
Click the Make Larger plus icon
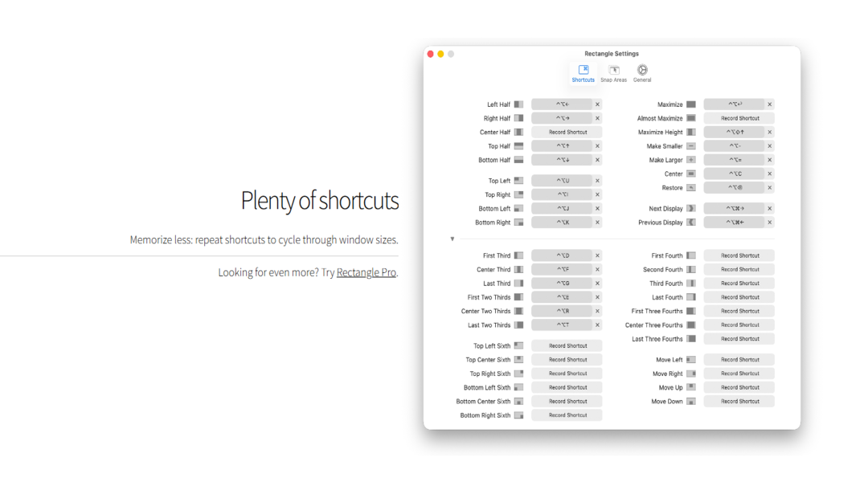click(x=690, y=160)
